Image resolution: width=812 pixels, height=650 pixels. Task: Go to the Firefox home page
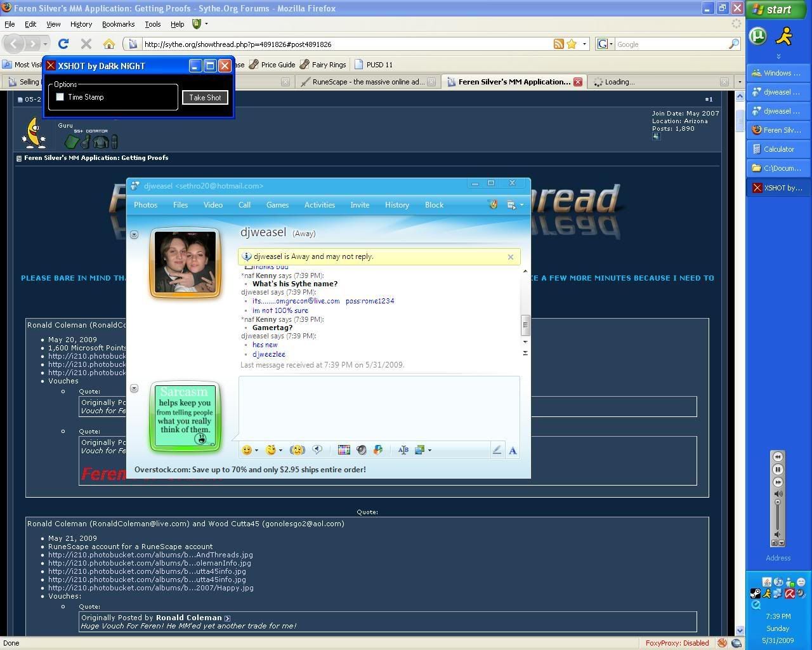109,44
